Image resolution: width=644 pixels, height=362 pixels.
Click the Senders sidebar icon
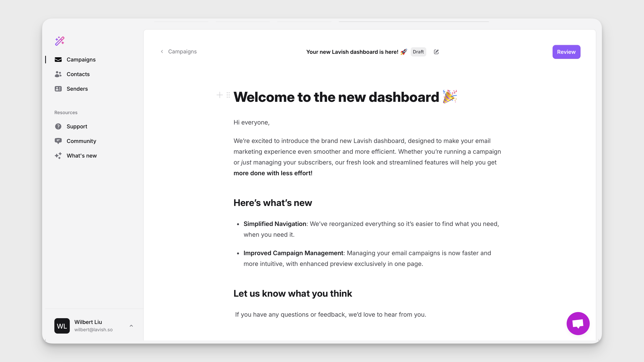point(58,89)
